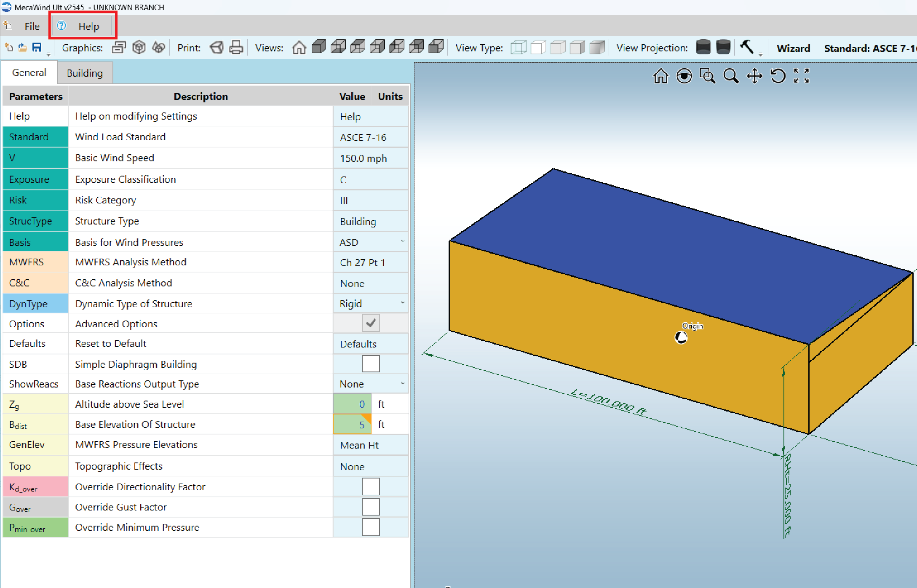
Task: Click the Wizard button
Action: [793, 48]
